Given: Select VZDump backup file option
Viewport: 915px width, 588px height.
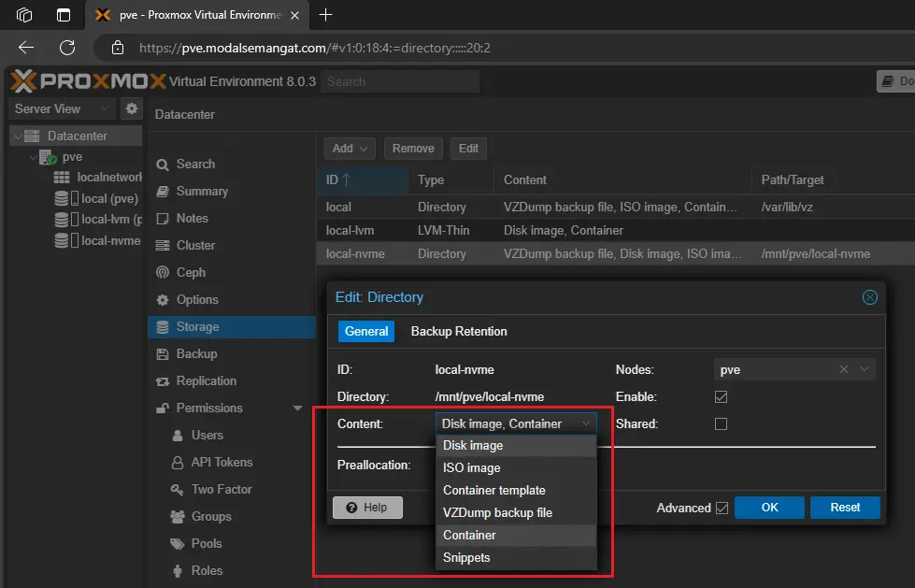Looking at the screenshot, I should tap(517, 512).
